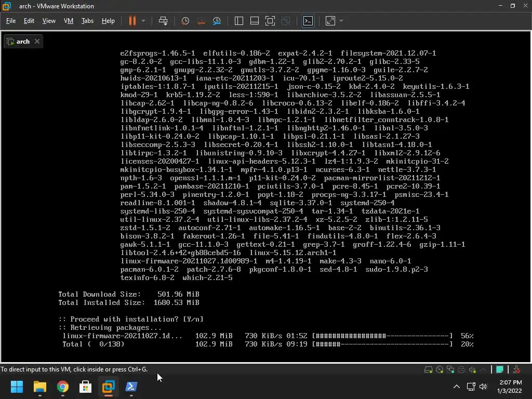
Task: Switch to console view
Action: pyautogui.click(x=308, y=21)
